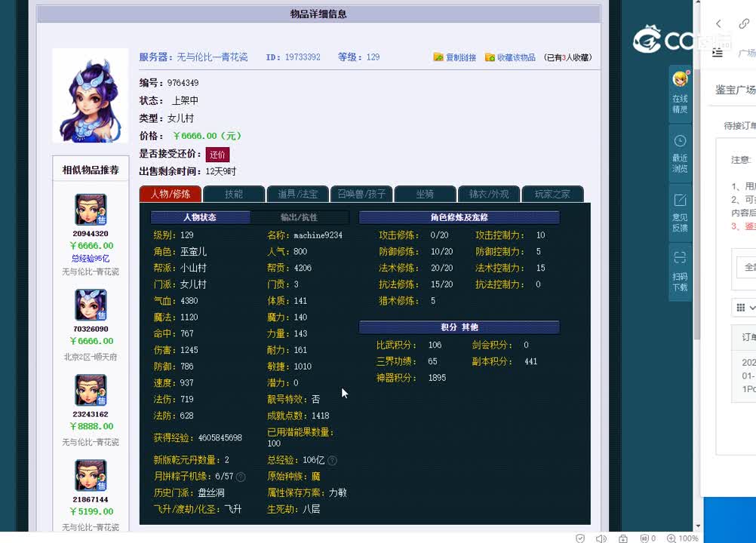
Task: Click the 角色修炼及宠修 section header
Action: coord(459,217)
